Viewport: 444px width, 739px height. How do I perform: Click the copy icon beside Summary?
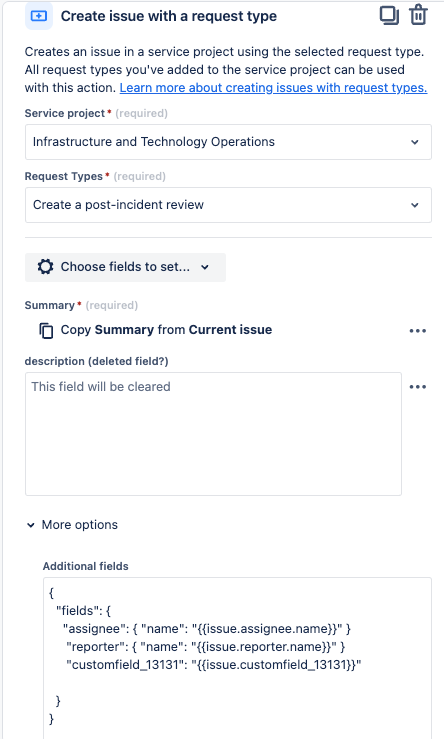[x=46, y=330]
